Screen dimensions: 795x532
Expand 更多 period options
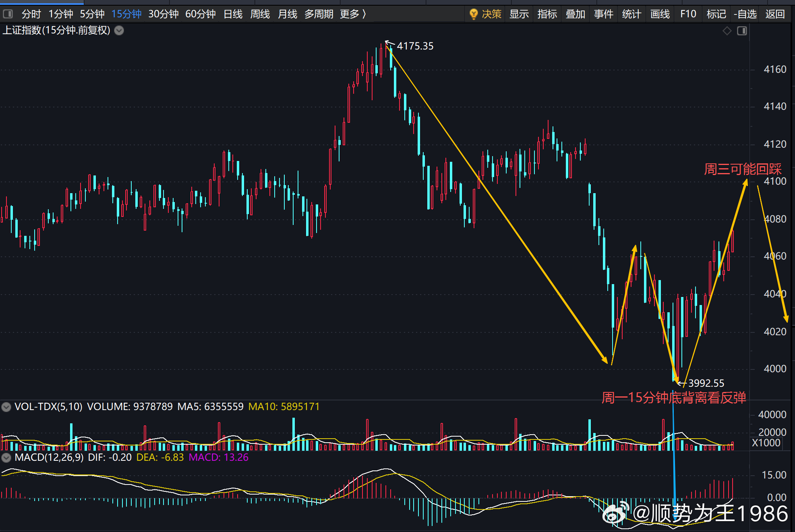(x=353, y=14)
